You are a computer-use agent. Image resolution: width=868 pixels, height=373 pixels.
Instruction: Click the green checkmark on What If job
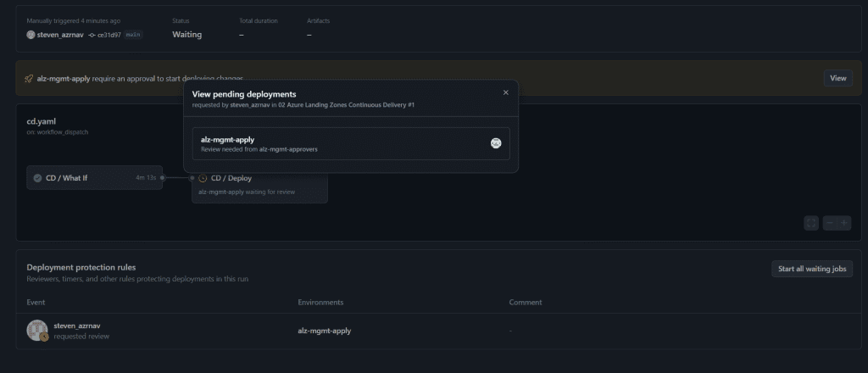click(37, 178)
